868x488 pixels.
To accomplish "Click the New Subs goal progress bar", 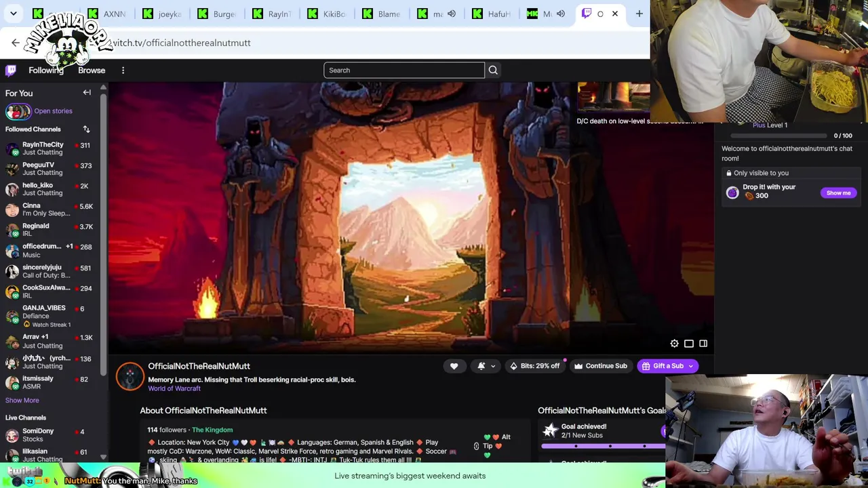I will tap(603, 446).
